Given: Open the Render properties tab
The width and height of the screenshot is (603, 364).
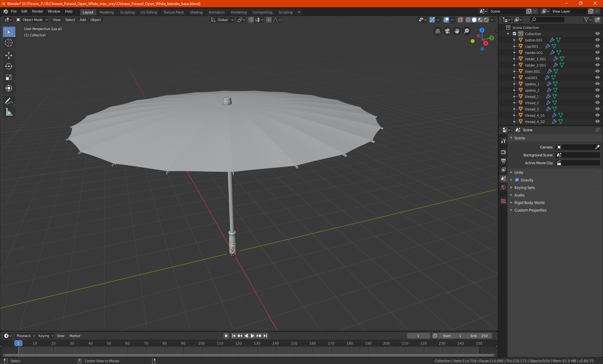Looking at the screenshot, I should [x=503, y=152].
